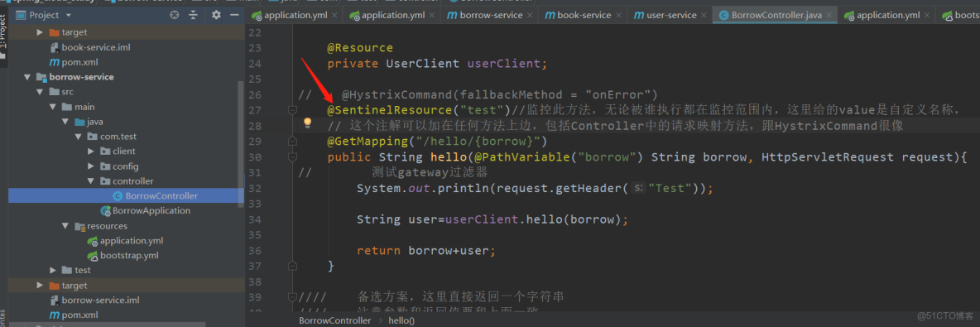Click the resources folder icon

click(x=79, y=226)
